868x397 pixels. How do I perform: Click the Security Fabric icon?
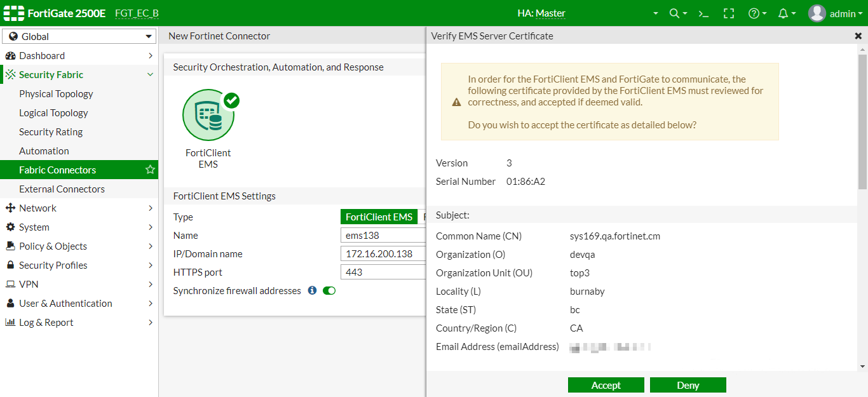coord(10,75)
